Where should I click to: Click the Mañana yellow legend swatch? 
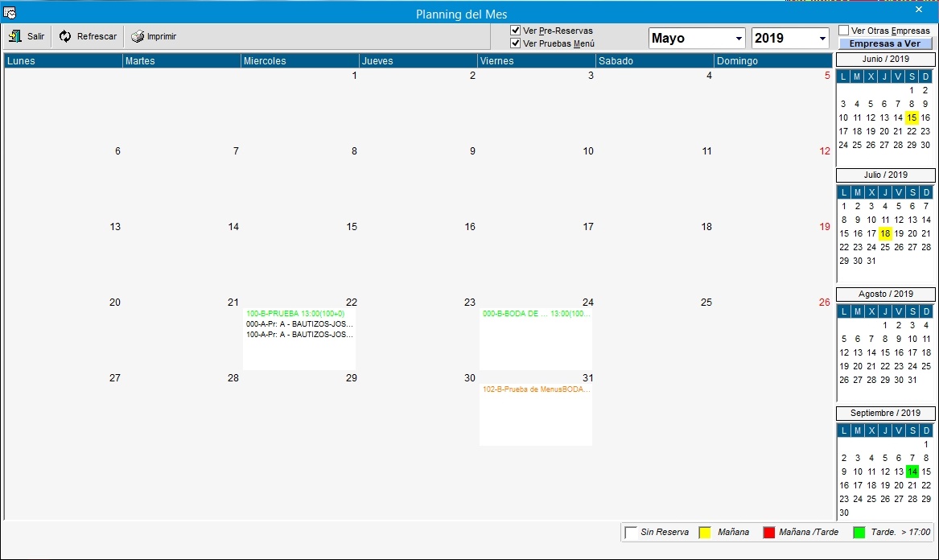point(705,533)
